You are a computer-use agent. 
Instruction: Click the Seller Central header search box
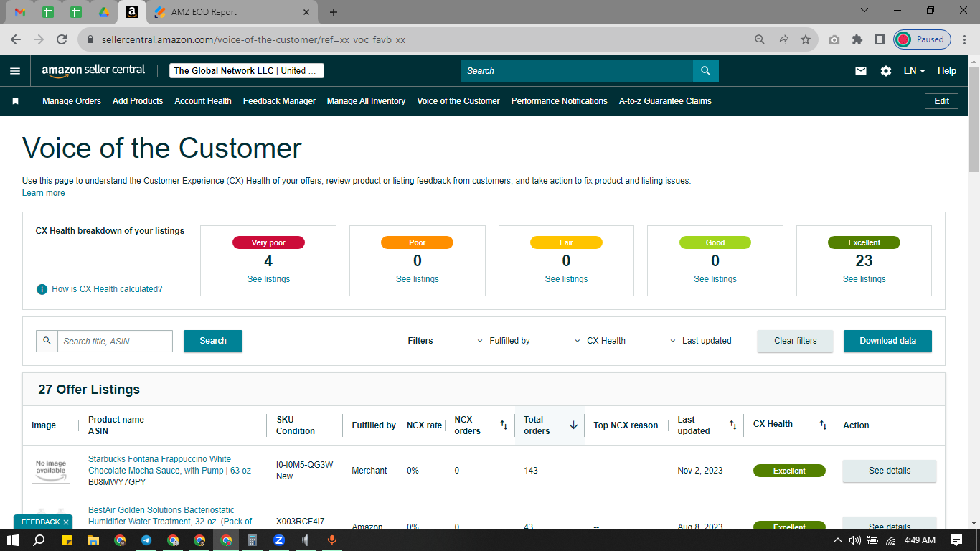577,70
